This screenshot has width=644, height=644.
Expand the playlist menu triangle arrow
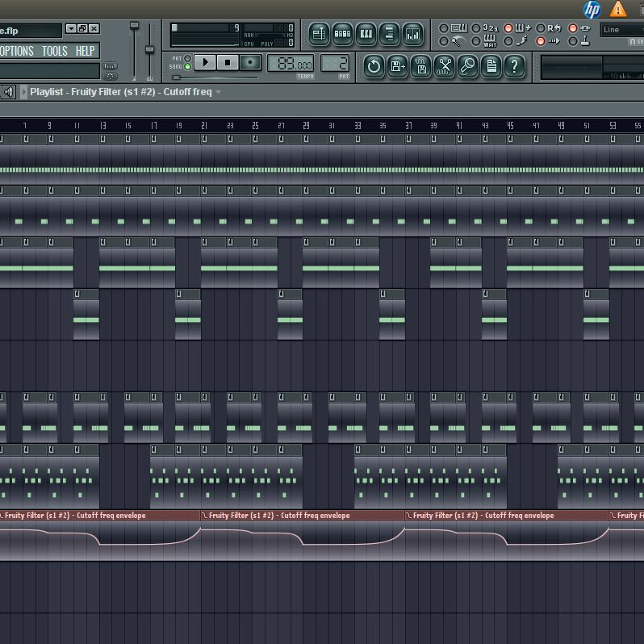pos(24,92)
